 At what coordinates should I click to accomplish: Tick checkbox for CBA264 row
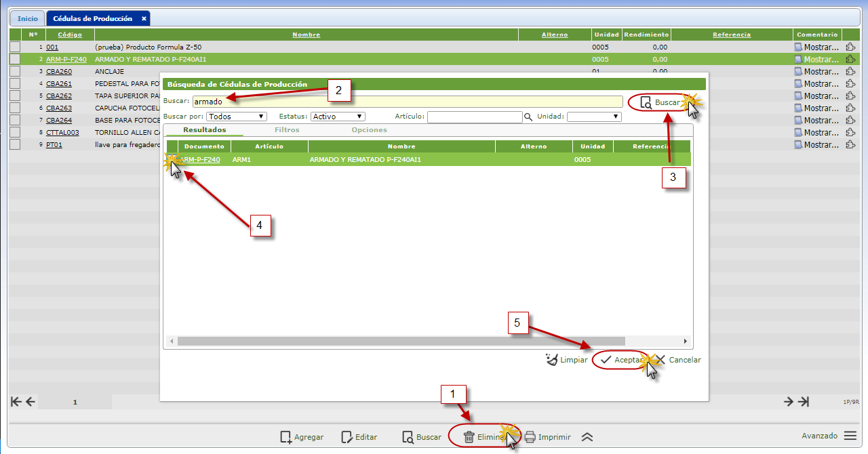pyautogui.click(x=15, y=121)
